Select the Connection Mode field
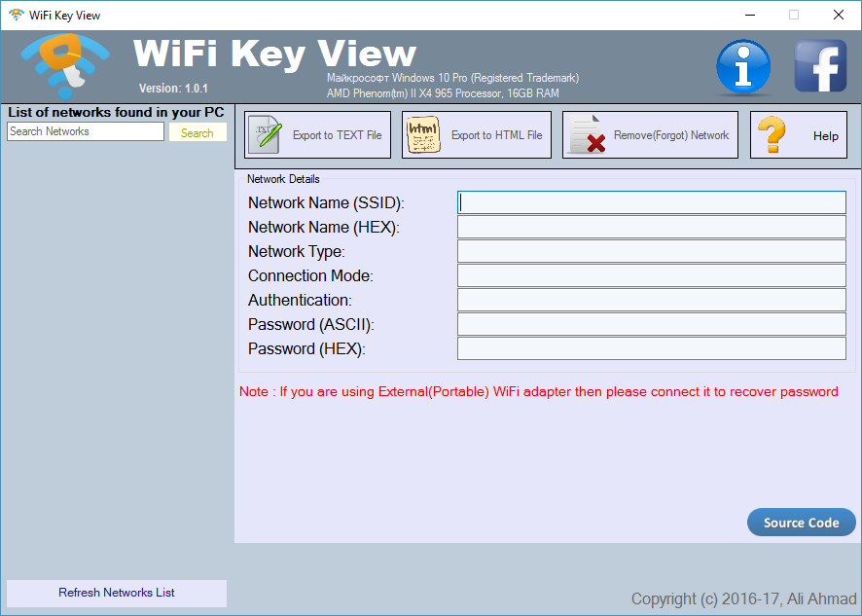862x616 pixels. pyautogui.click(x=652, y=275)
